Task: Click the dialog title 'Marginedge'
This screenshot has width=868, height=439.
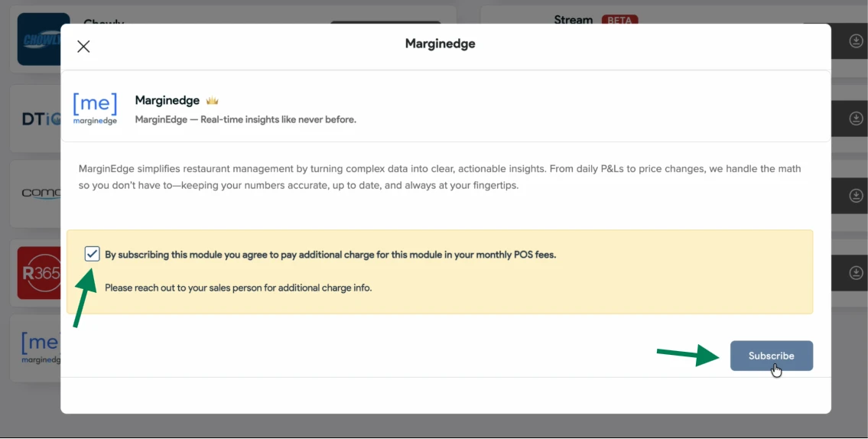Action: coord(440,44)
